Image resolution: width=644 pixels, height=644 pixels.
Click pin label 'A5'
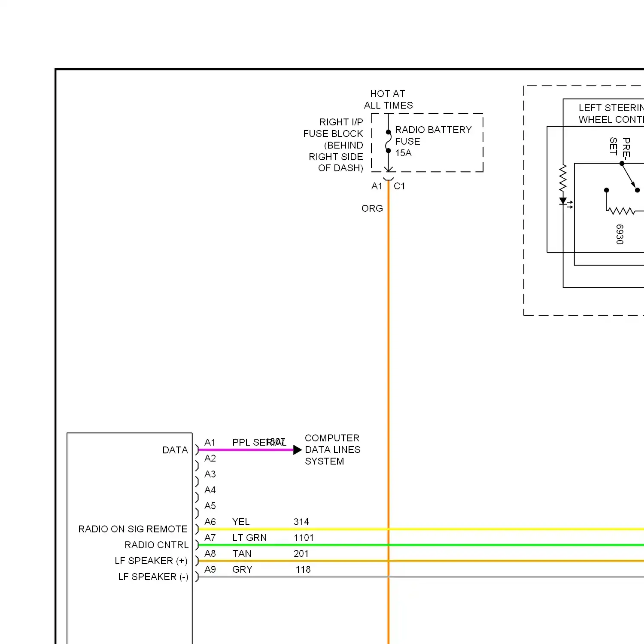(x=210, y=506)
